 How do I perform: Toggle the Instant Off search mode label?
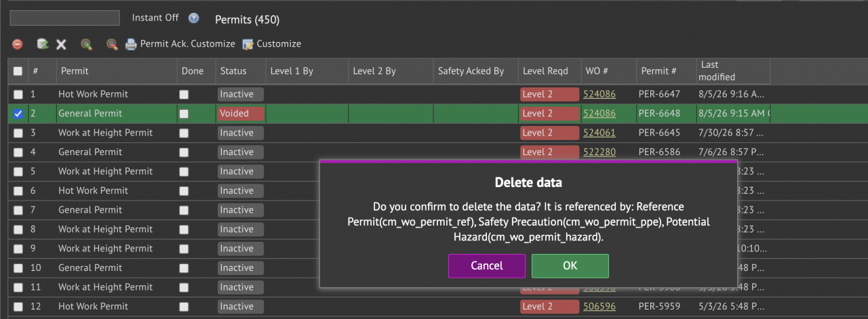[155, 18]
